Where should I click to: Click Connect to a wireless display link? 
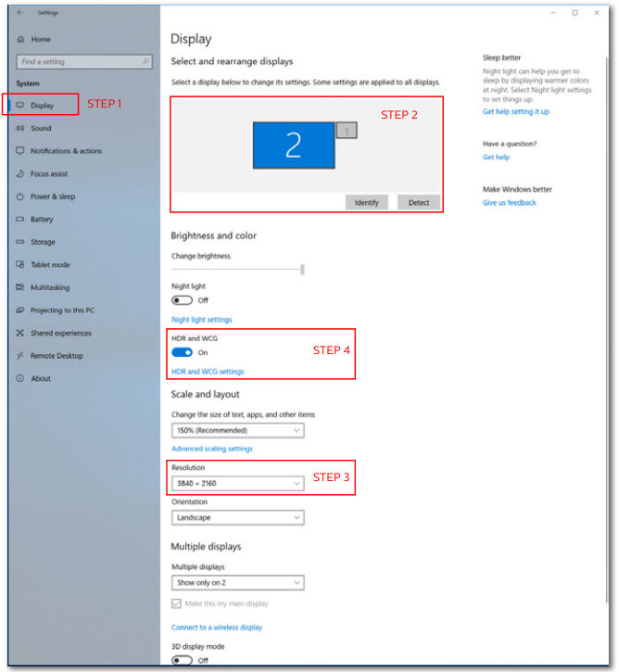coord(217,628)
